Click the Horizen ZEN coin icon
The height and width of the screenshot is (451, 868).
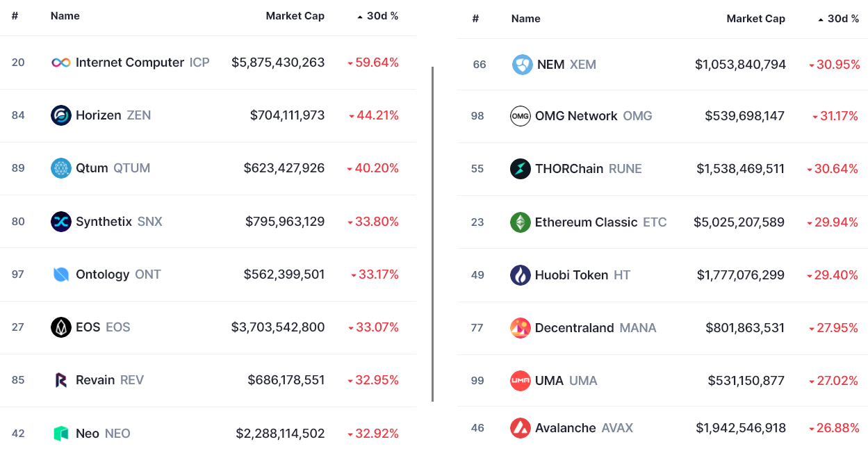tap(61, 115)
